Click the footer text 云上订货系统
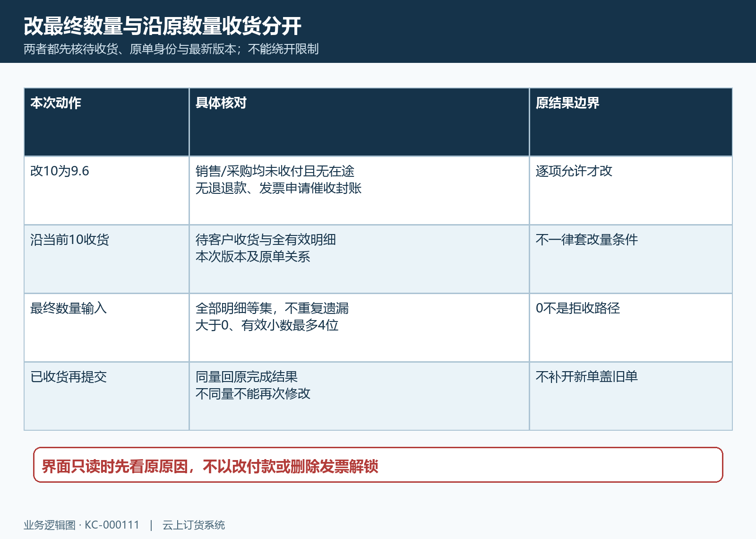 coord(194,525)
